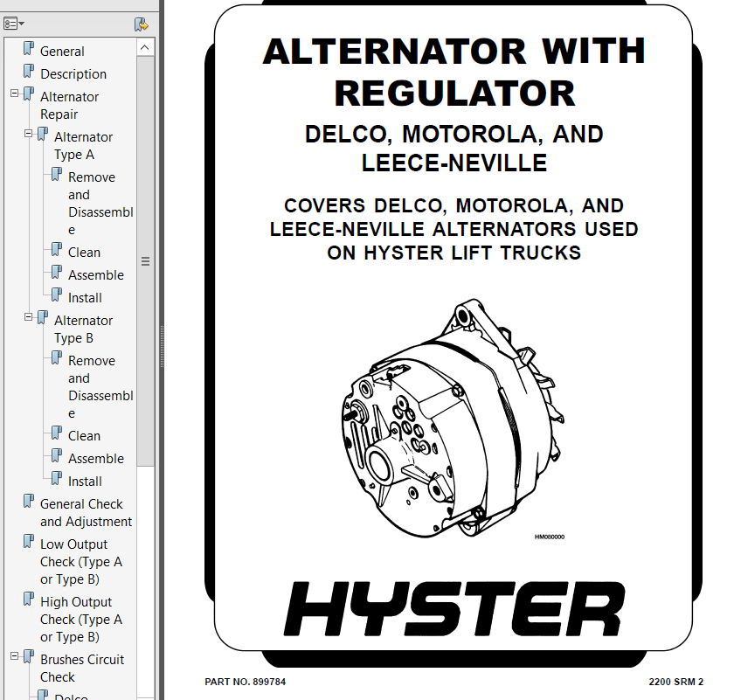Image resolution: width=734 pixels, height=700 pixels.
Task: Collapse the Alternator Type A section
Action: [29, 134]
